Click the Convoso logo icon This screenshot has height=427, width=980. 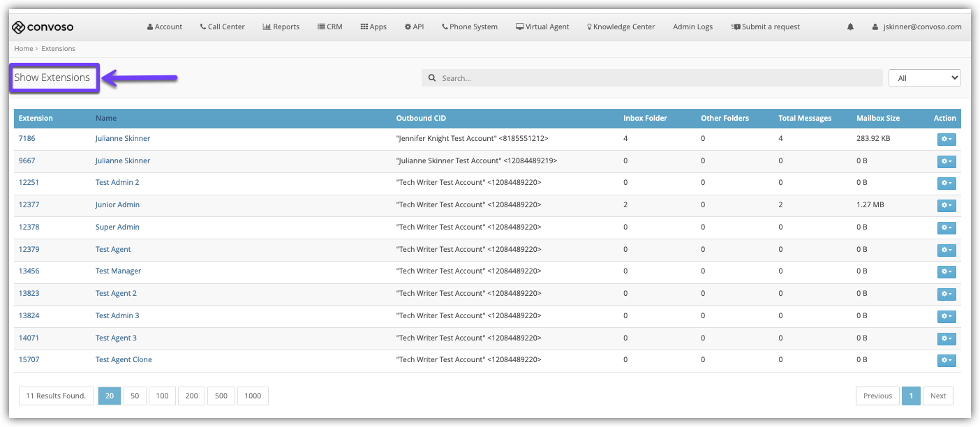(x=19, y=27)
